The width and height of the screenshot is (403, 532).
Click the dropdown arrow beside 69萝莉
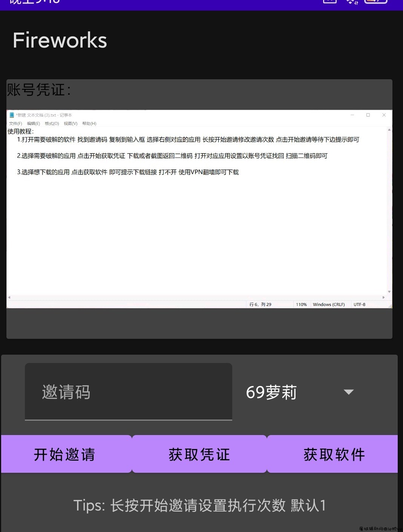pyautogui.click(x=349, y=392)
